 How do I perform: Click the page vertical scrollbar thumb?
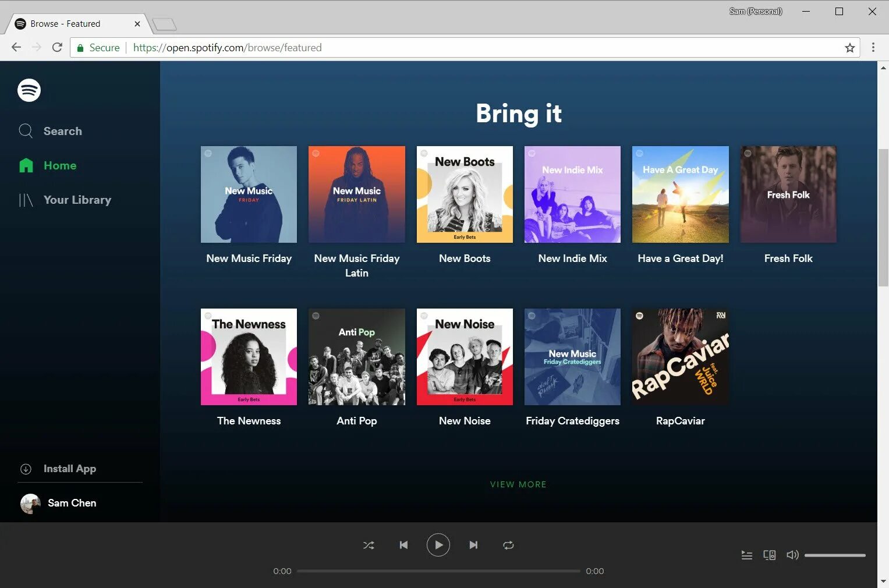tap(883, 218)
